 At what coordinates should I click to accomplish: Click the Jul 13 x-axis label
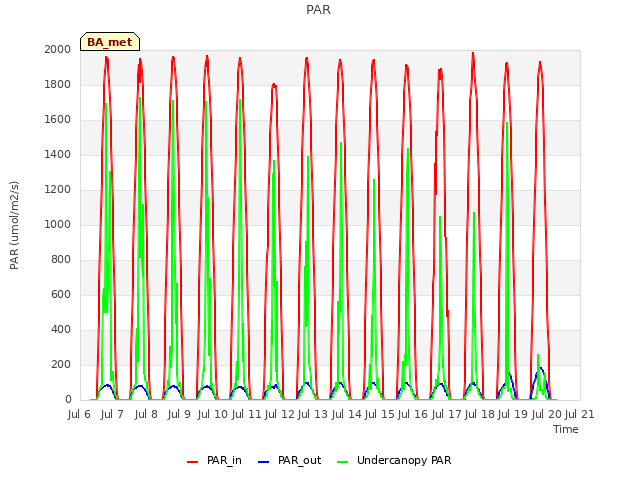click(313, 415)
